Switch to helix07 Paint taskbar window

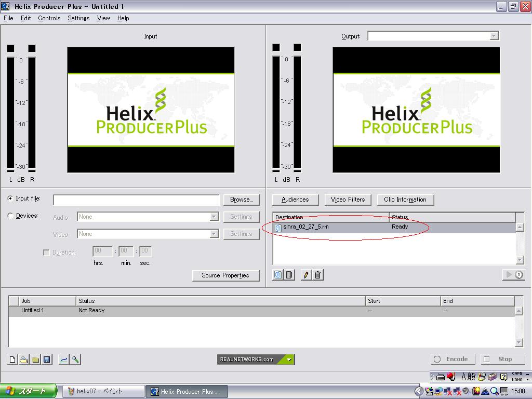click(103, 391)
